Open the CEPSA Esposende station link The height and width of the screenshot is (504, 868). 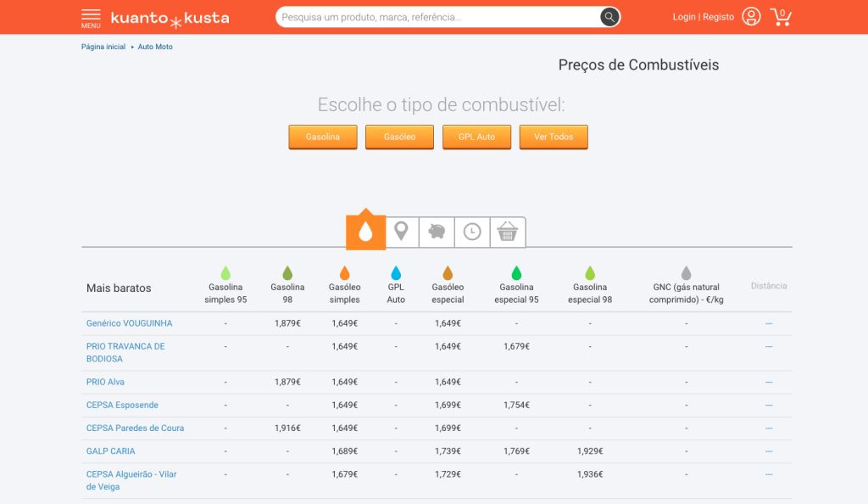pos(122,406)
